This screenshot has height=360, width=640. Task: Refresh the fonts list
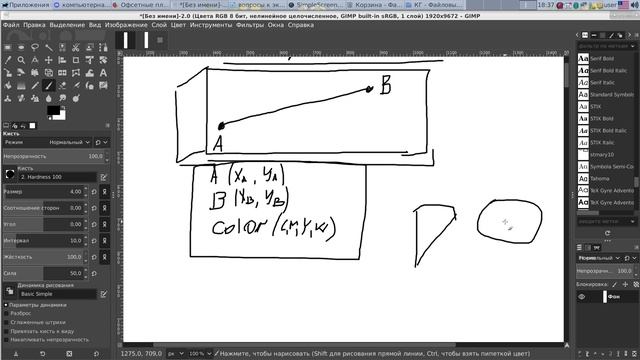tap(607, 233)
